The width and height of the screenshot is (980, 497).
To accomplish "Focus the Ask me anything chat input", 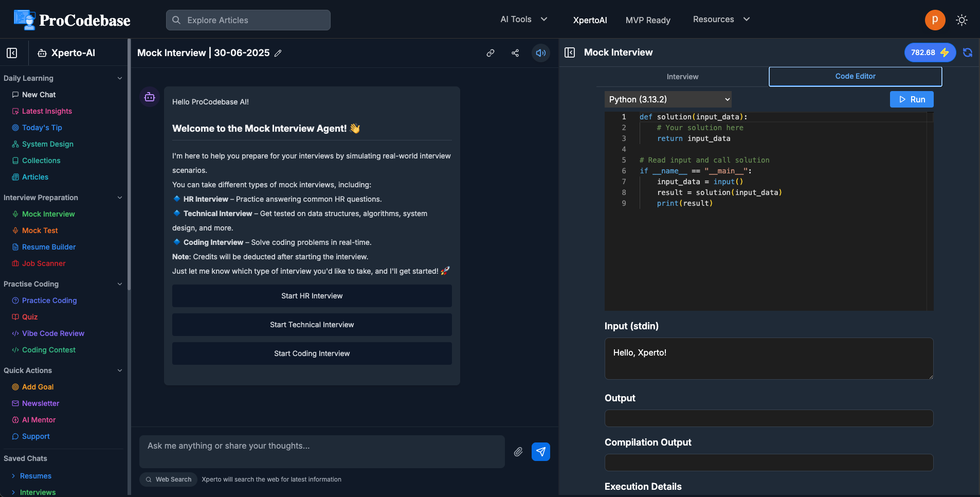I will [322, 452].
